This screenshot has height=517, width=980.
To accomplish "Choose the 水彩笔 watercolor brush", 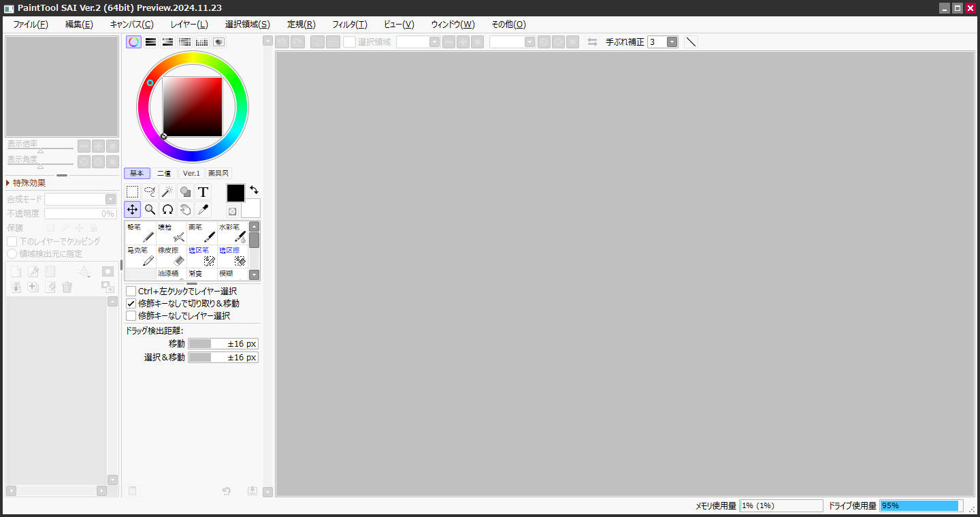I will 233,233.
